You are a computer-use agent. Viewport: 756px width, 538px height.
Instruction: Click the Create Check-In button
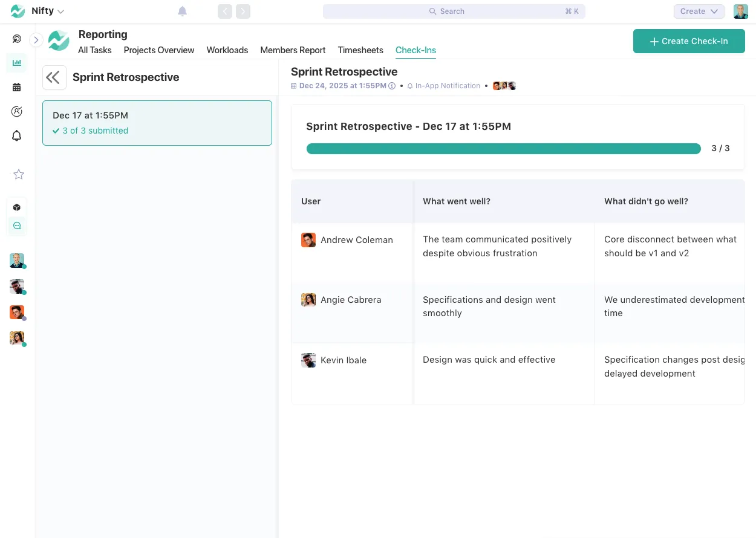[689, 41]
